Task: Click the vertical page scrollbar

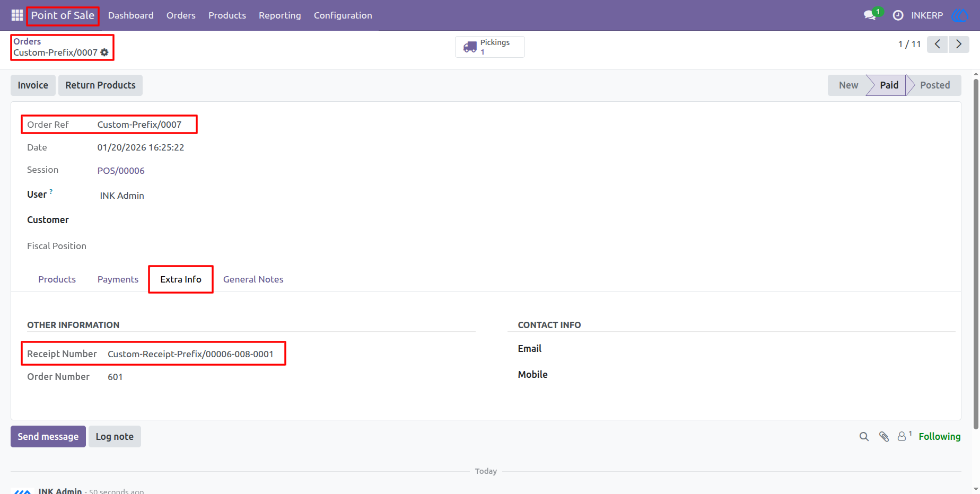Action: [976, 254]
